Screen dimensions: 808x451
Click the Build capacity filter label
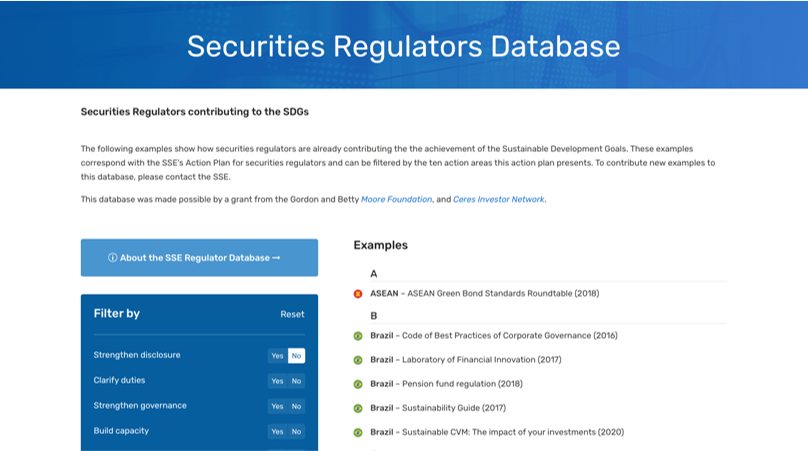121,431
